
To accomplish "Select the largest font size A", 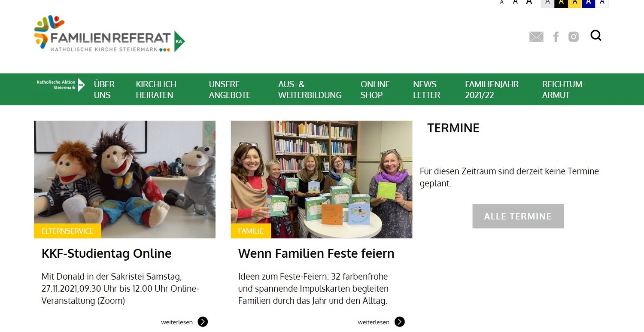I will [x=529, y=2].
